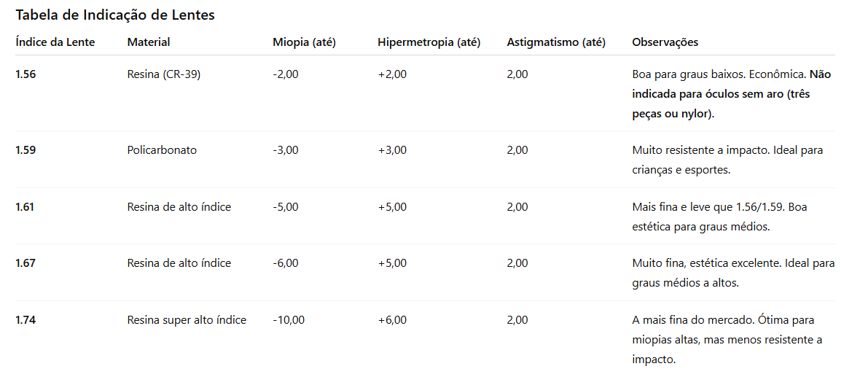This screenshot has width=868, height=377.
Task: Click the 'Tabela de Indicação de Lentes' title
Action: pyautogui.click(x=115, y=15)
